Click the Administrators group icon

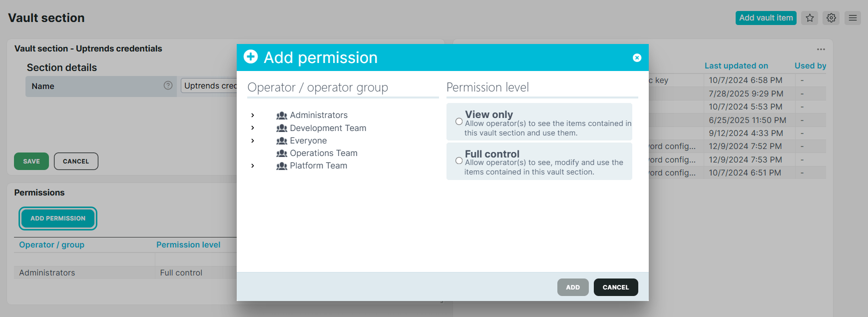point(282,115)
